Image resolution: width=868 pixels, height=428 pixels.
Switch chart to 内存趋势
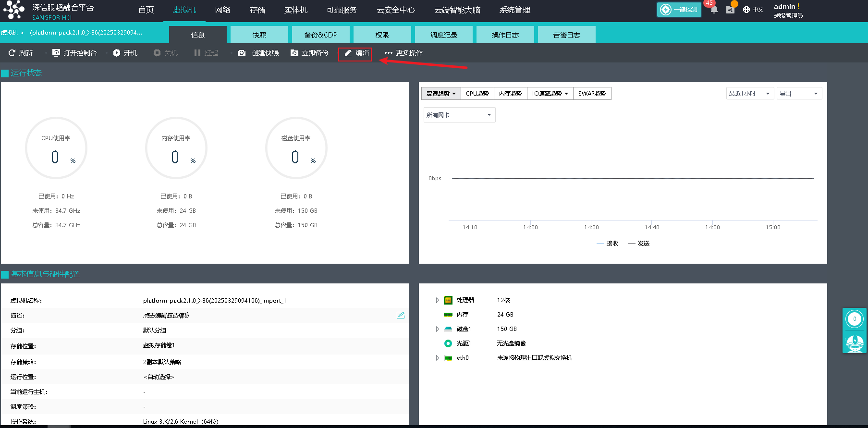tap(510, 94)
